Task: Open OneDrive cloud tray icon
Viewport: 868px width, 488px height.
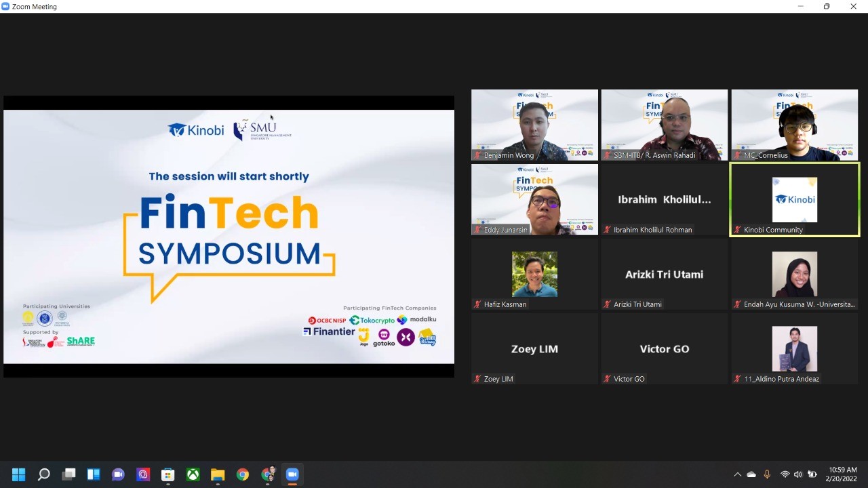Action: (x=751, y=474)
